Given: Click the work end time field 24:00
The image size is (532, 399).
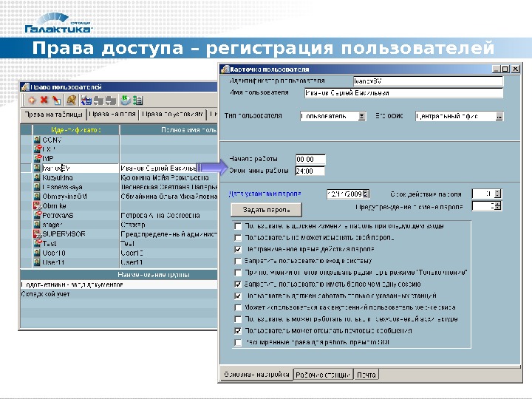Looking at the screenshot, I should pos(310,171).
